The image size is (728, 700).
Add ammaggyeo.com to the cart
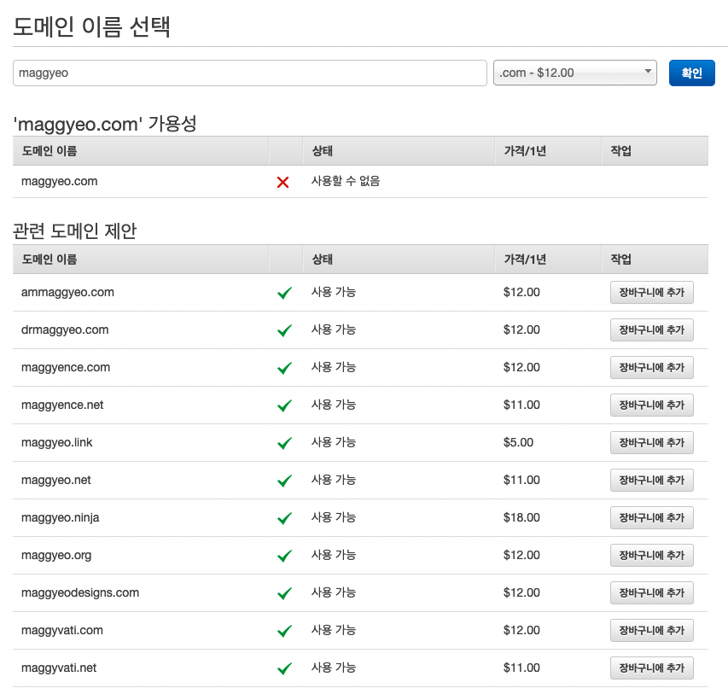click(x=651, y=293)
